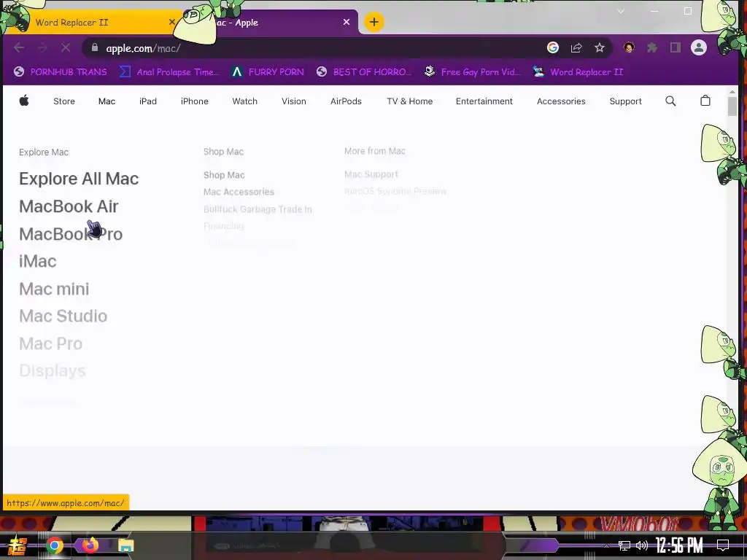Open the Watch menu

[x=245, y=101]
